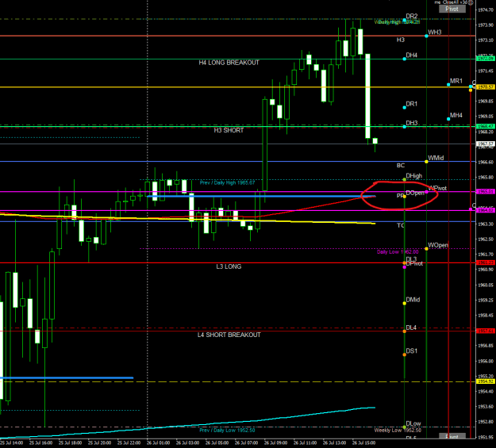The width and height of the screenshot is (496, 448).
Task: Click the cyan marker dot at MH4
Action: (x=448, y=119)
